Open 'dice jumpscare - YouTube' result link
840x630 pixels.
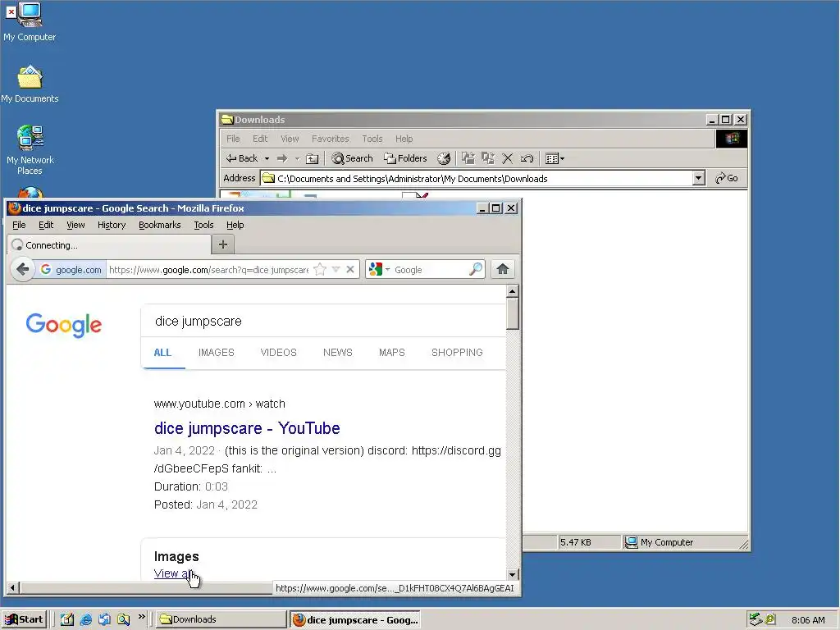247,428
